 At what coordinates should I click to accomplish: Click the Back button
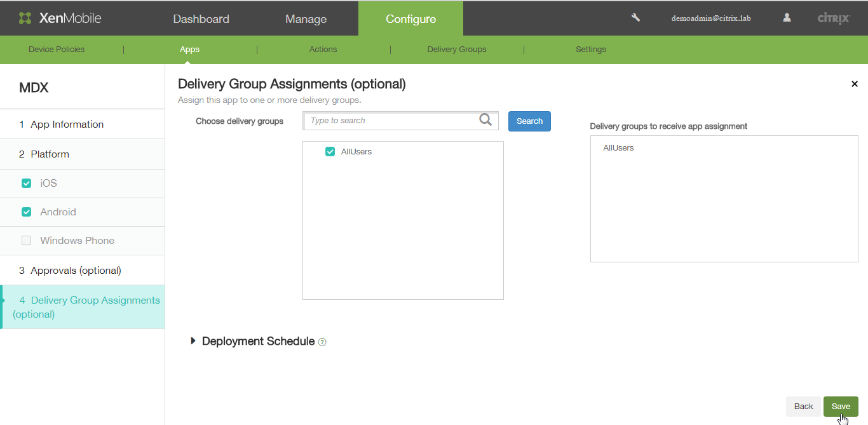tap(803, 407)
